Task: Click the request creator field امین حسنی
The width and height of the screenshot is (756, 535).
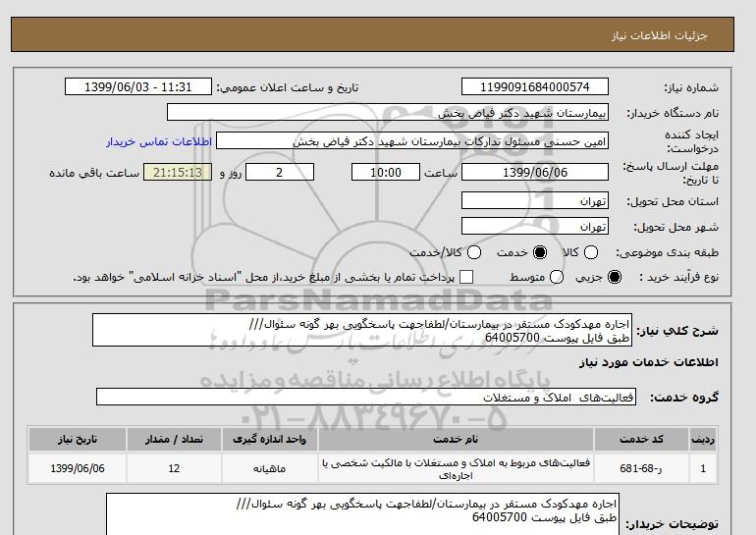Action: pos(412,141)
